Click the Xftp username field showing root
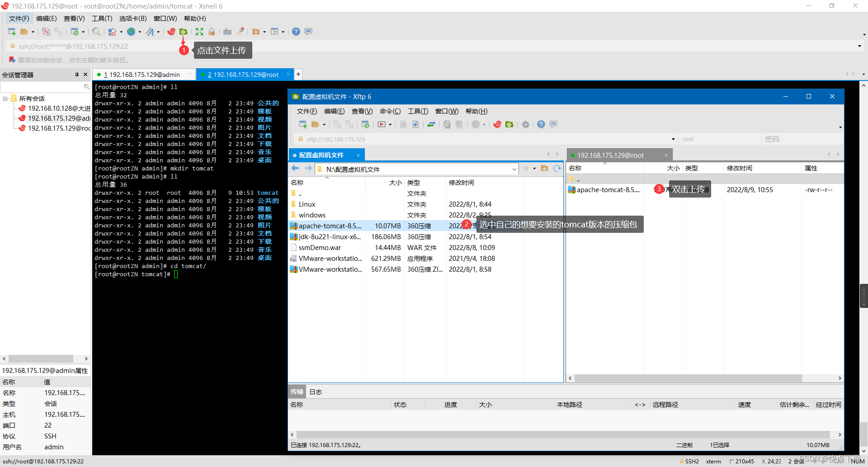This screenshot has height=467, width=868. click(x=720, y=139)
